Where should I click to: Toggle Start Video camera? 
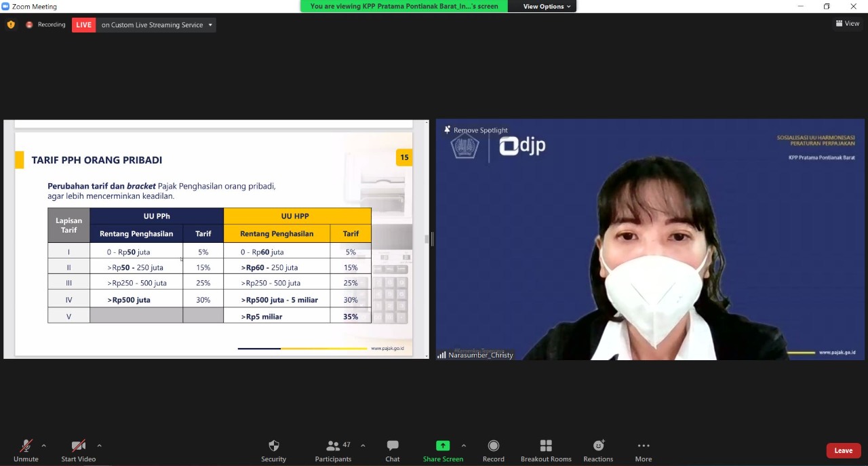[78, 446]
